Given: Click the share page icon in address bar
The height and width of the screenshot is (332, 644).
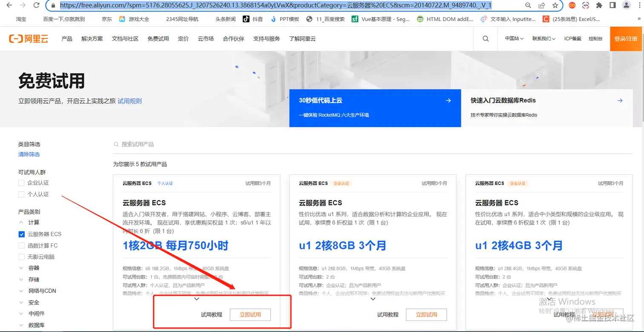Looking at the screenshot, I should click(541, 6).
